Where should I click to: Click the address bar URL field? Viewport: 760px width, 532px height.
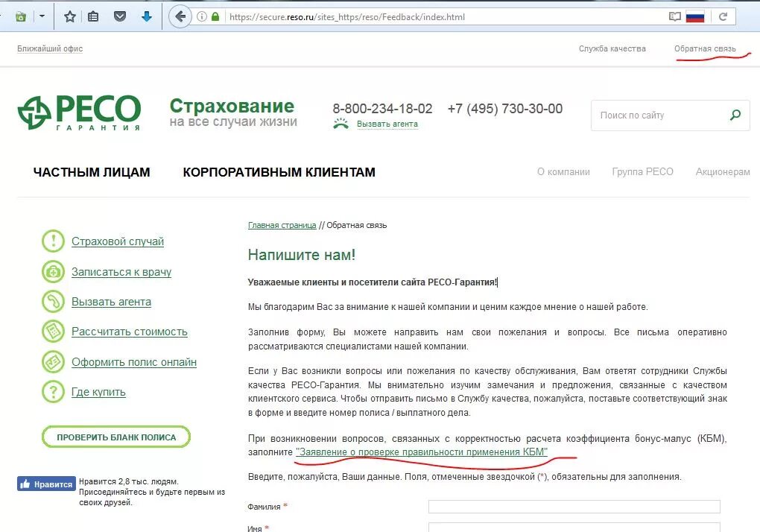click(x=446, y=17)
